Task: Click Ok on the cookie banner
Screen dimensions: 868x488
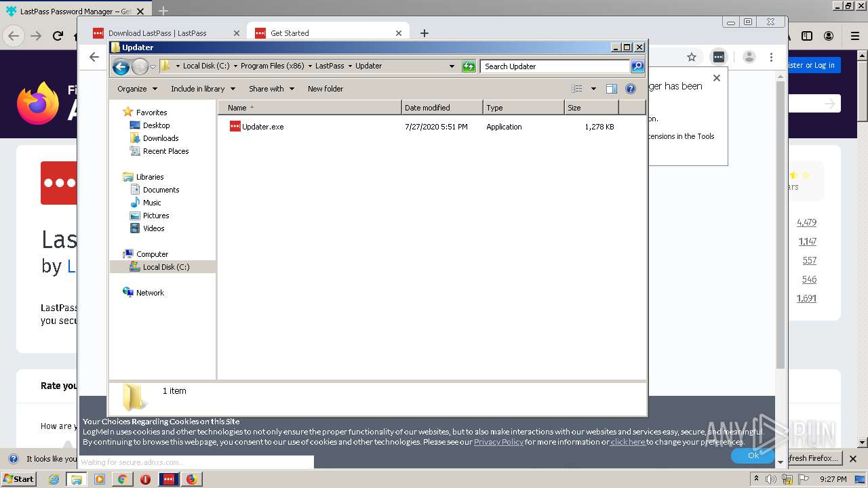Action: tap(753, 455)
